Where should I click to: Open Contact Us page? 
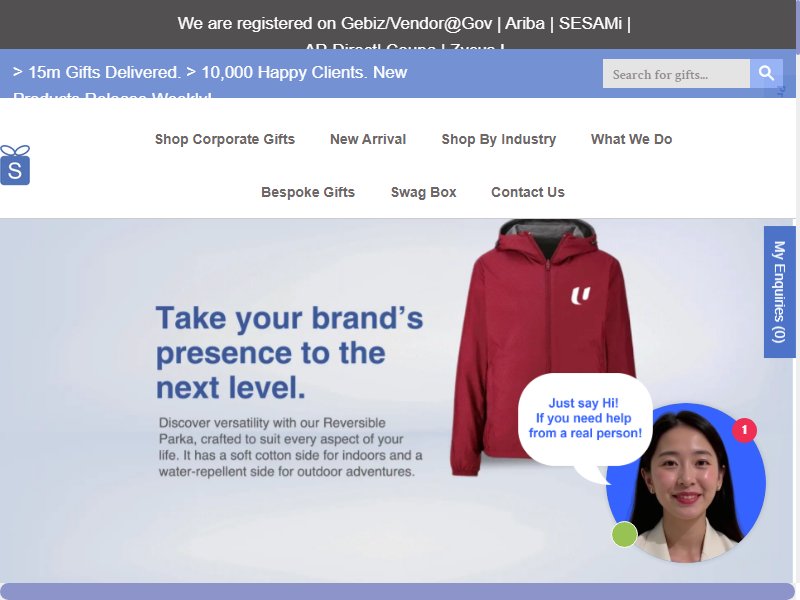(528, 192)
